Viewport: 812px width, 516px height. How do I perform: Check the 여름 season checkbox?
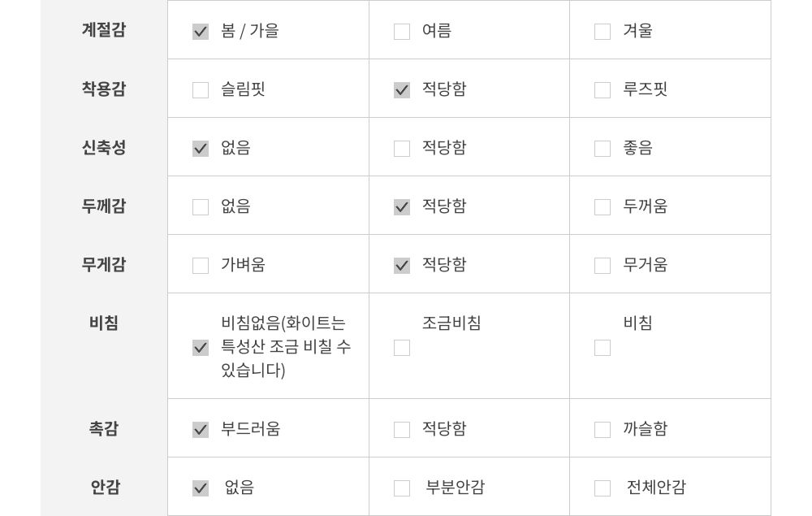pyautogui.click(x=402, y=32)
